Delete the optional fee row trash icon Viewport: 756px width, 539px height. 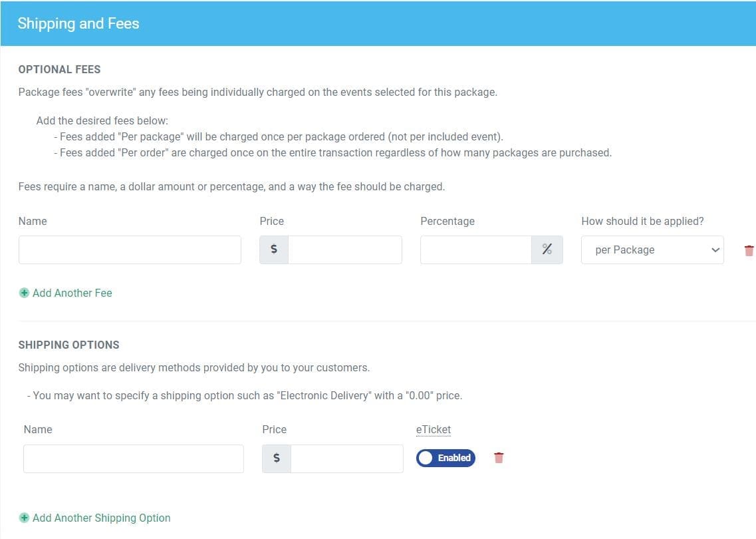[x=749, y=251]
